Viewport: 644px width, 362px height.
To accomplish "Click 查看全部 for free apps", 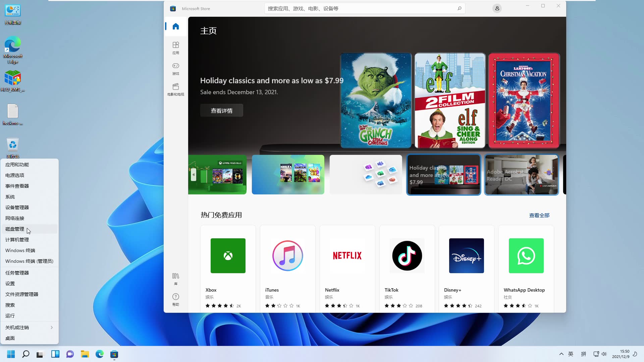I will [x=539, y=215].
